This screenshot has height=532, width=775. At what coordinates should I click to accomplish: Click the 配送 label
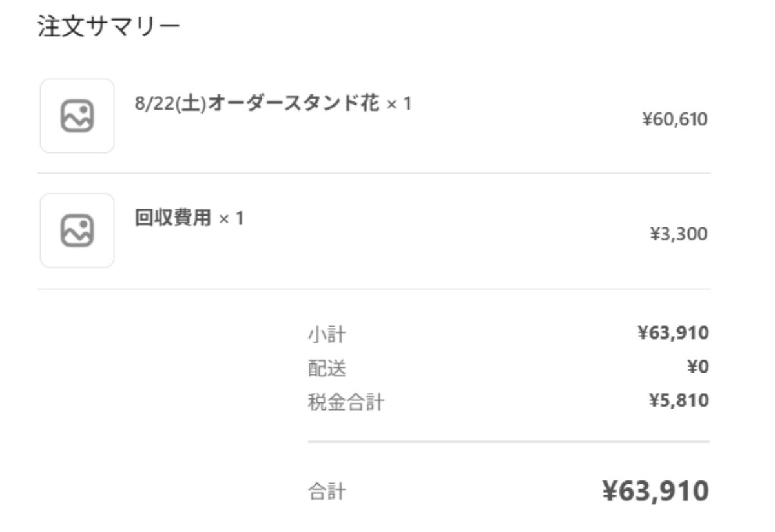[x=327, y=368]
